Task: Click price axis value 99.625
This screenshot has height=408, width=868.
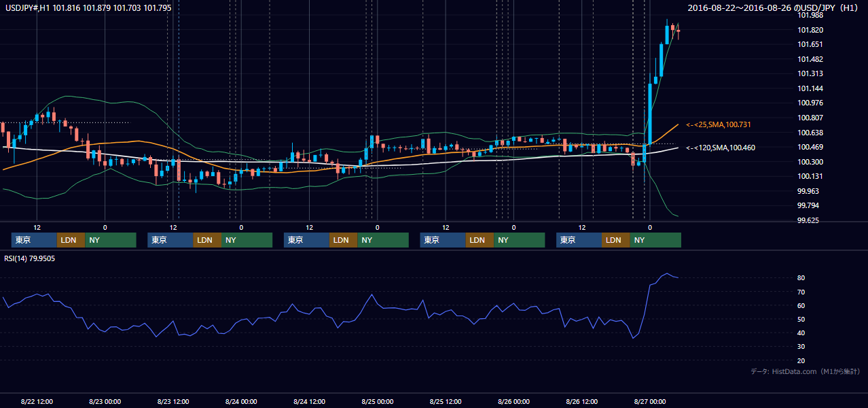Action: [x=808, y=221]
